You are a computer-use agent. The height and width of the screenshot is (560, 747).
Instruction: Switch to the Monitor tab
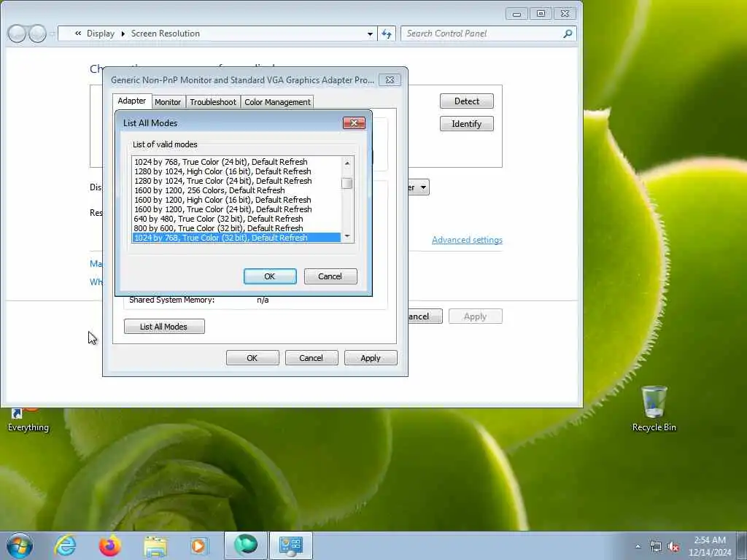point(168,102)
